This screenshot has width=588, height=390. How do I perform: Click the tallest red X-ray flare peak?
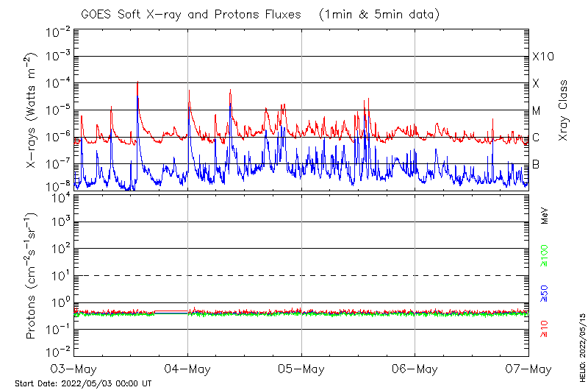(137, 83)
